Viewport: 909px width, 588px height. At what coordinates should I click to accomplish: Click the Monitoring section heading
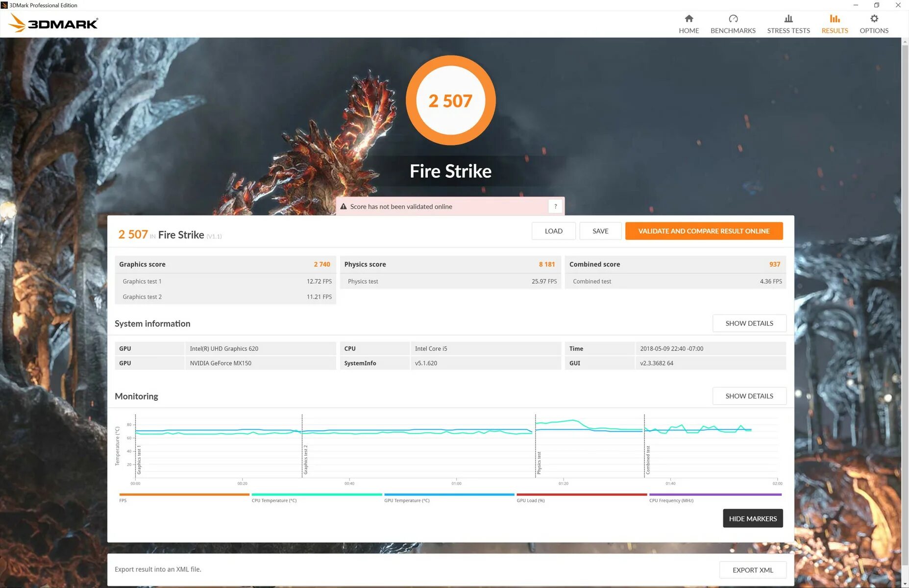coord(136,396)
